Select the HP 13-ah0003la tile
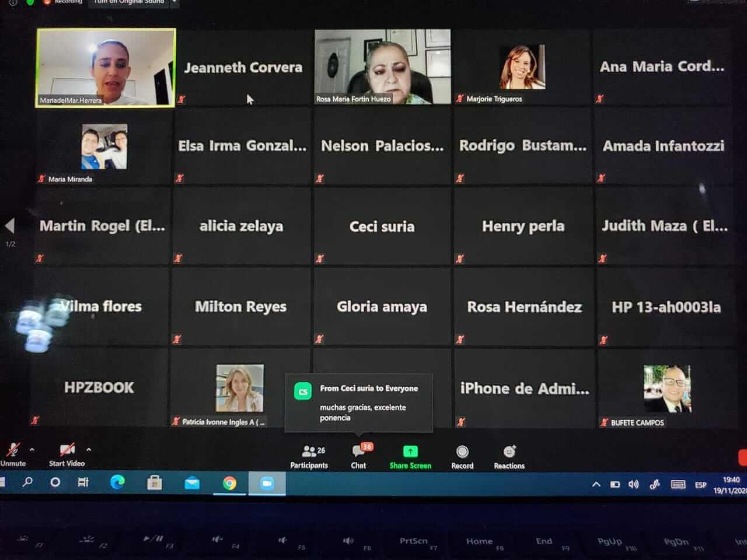Image resolution: width=747 pixels, height=560 pixels. pos(666,307)
